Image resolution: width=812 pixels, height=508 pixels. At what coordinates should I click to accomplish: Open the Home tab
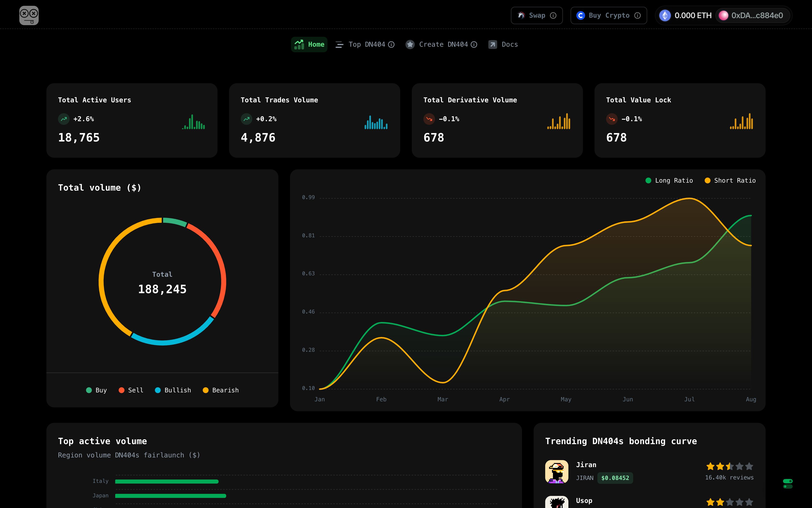click(x=309, y=44)
